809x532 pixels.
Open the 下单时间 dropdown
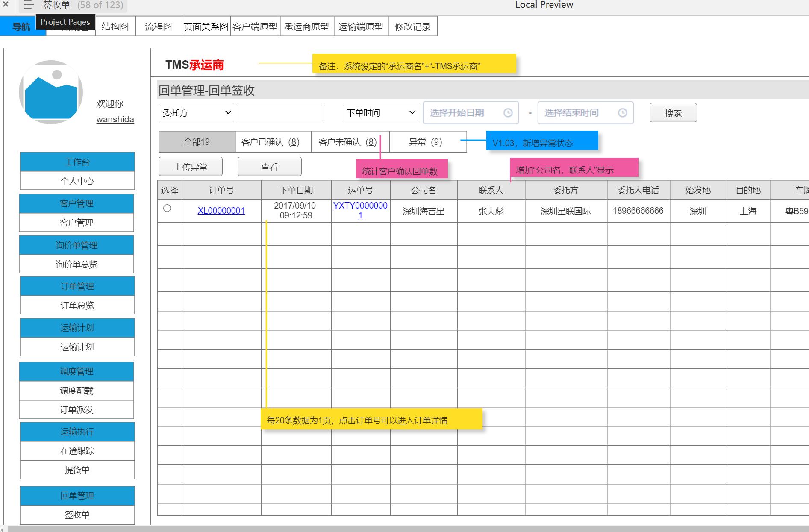pyautogui.click(x=380, y=113)
